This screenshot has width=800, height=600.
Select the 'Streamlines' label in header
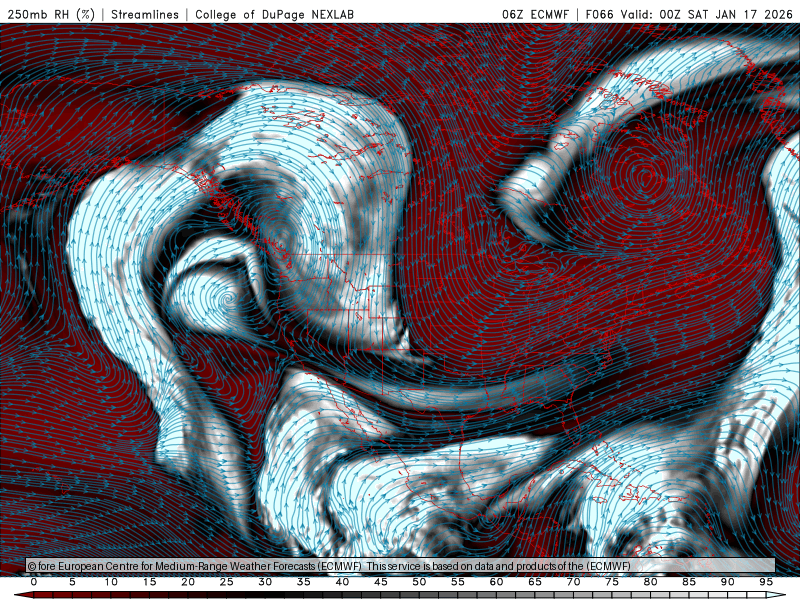145,14
